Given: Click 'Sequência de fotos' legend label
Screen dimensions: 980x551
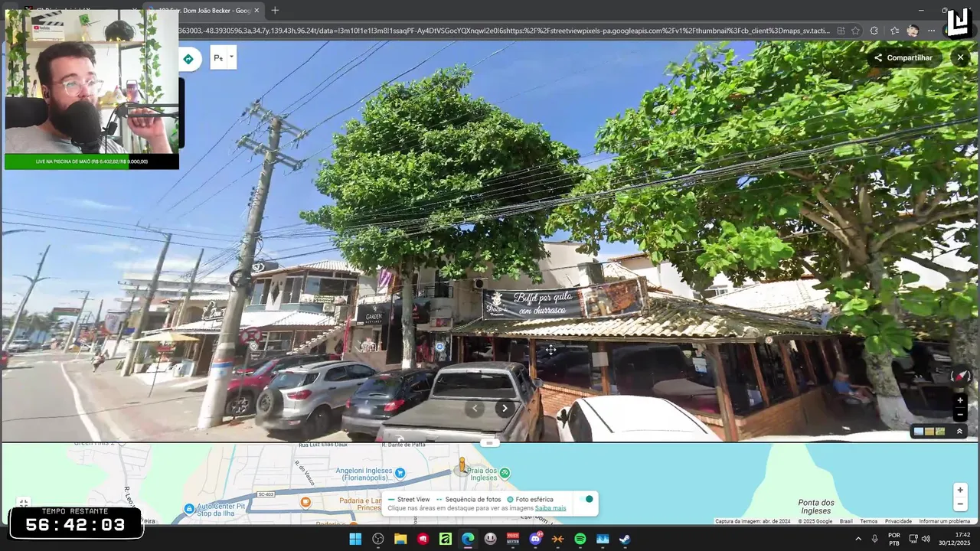Looking at the screenshot, I should (x=472, y=499).
